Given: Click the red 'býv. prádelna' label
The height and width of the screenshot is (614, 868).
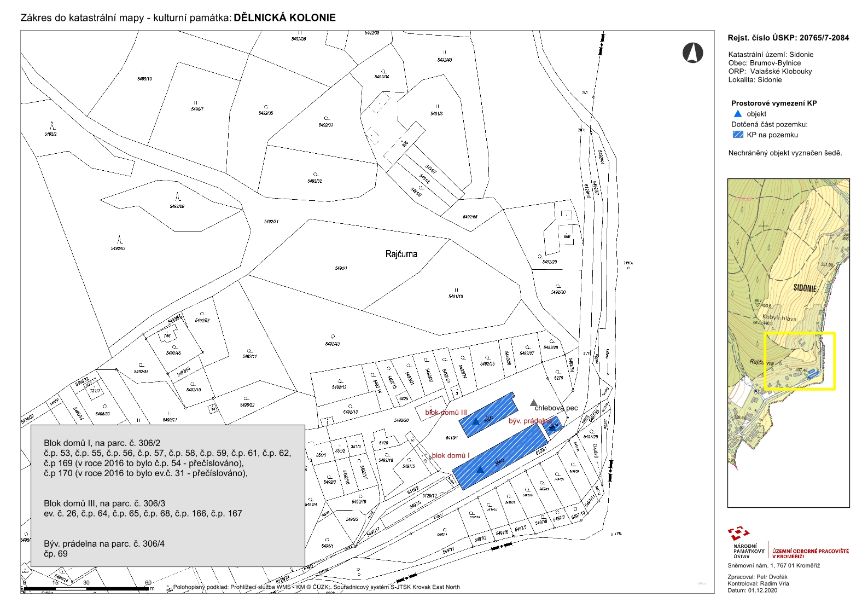Looking at the screenshot, I should (529, 421).
